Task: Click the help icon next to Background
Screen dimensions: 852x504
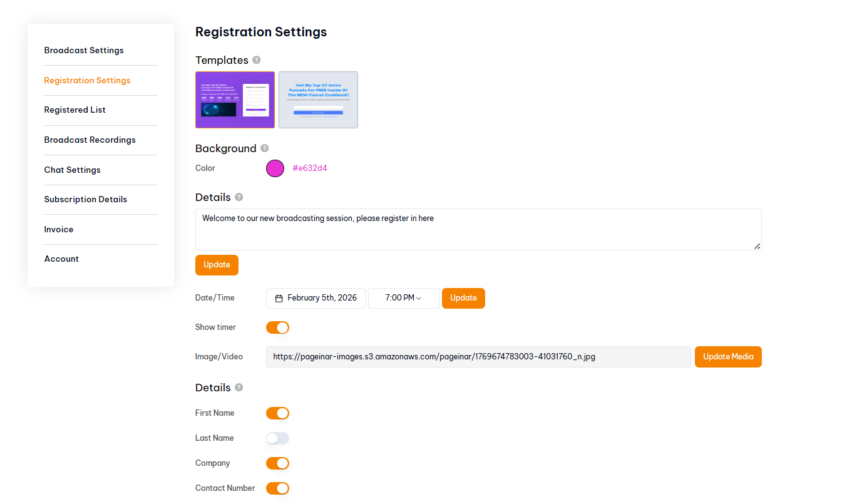Action: coord(264,148)
